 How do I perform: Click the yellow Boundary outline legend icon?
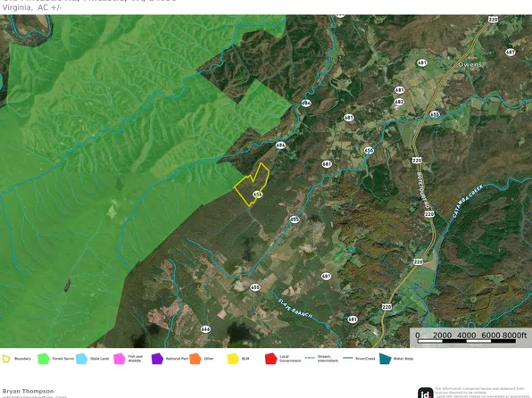click(x=6, y=359)
